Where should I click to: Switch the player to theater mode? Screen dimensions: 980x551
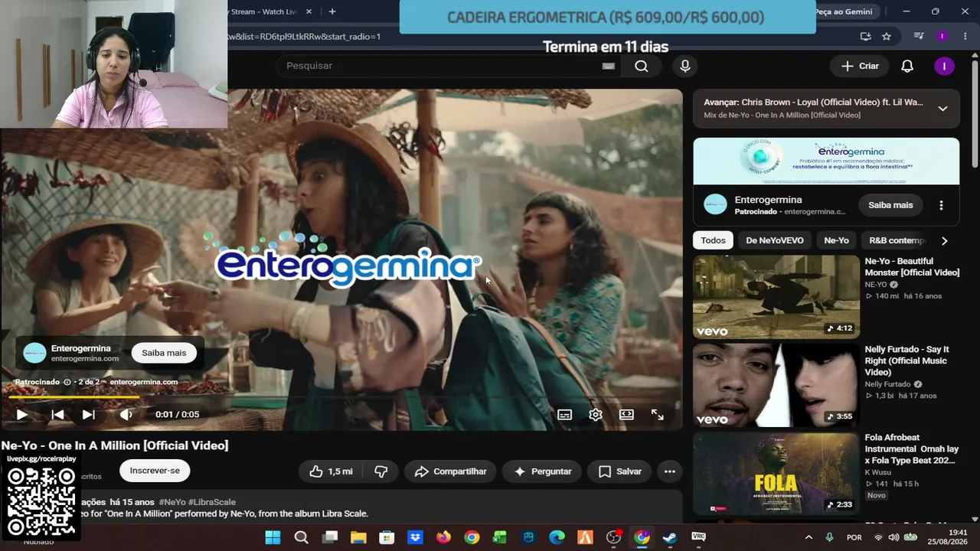pos(626,415)
